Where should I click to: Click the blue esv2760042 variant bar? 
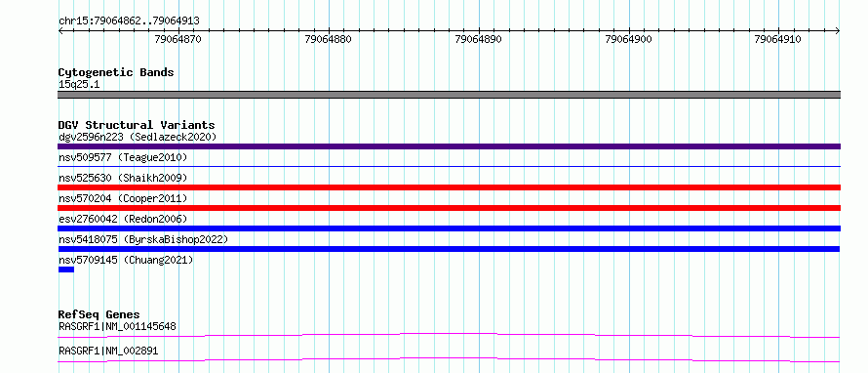click(449, 228)
